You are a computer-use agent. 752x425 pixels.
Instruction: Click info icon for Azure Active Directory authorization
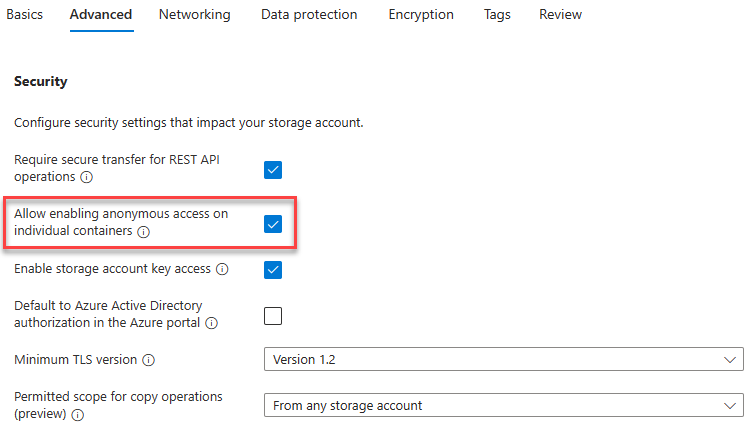[x=212, y=323]
